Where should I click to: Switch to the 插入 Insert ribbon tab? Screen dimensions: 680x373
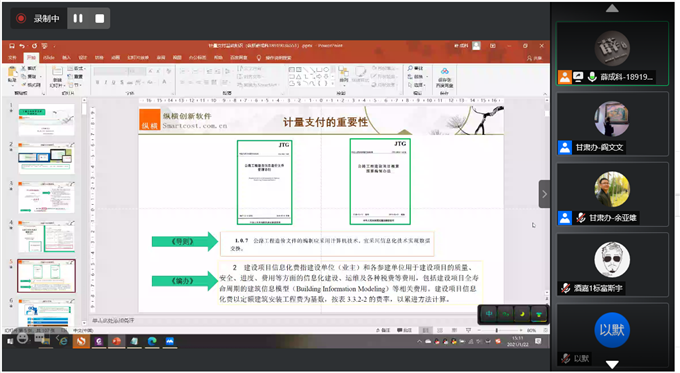66,58
